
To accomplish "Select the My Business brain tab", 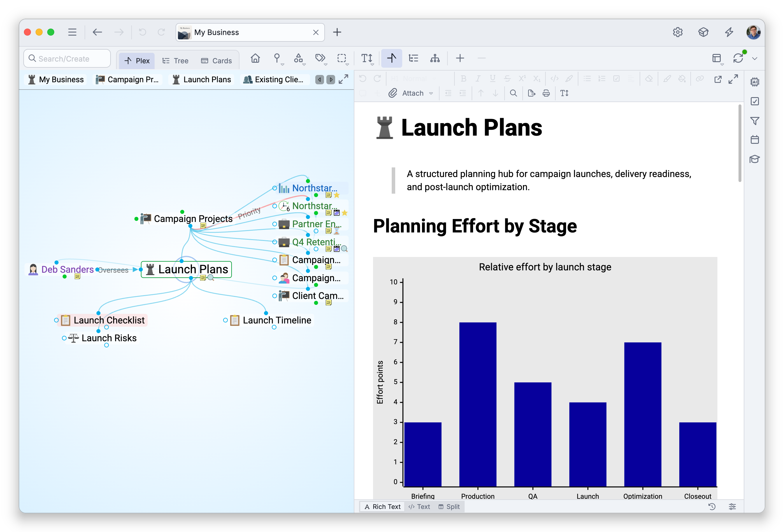I will coord(250,32).
